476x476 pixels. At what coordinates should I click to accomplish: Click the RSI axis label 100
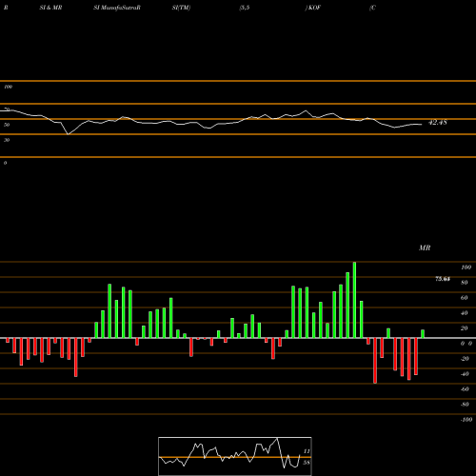click(x=8, y=87)
